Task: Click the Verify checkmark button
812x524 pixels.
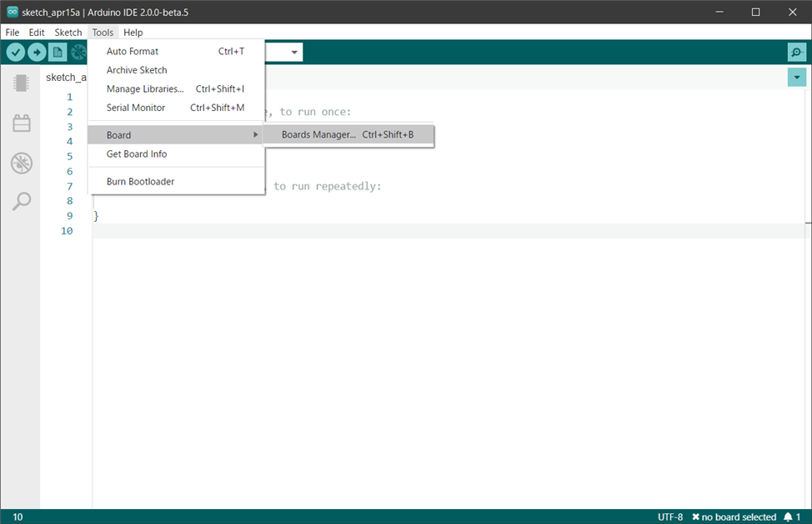Action: (16, 53)
